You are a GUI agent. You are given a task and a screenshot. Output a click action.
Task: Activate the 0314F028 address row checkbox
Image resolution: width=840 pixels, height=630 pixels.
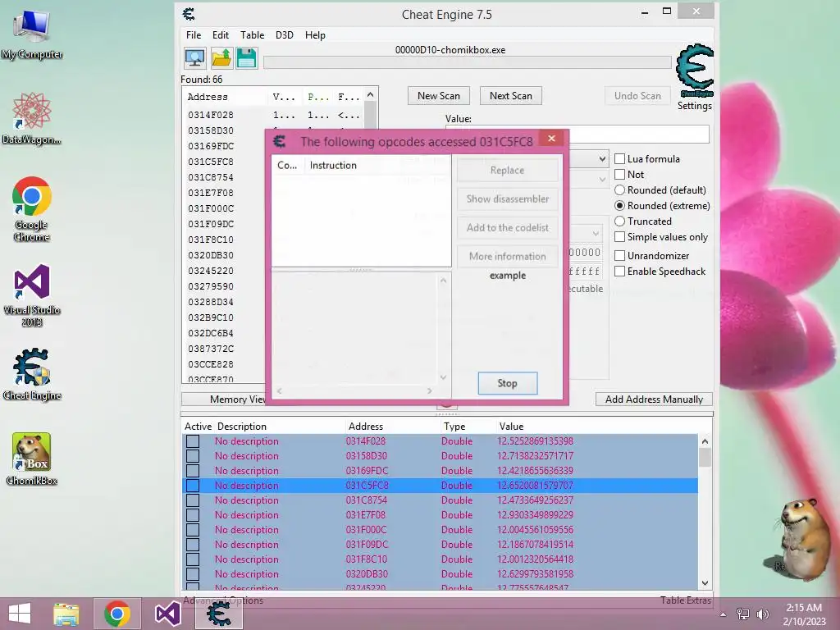pos(193,441)
